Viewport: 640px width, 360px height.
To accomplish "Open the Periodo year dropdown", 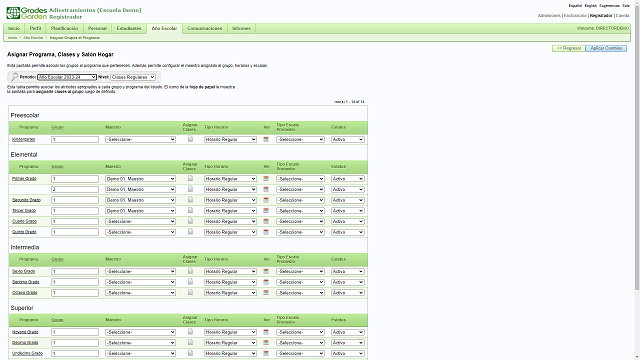I will (67, 77).
